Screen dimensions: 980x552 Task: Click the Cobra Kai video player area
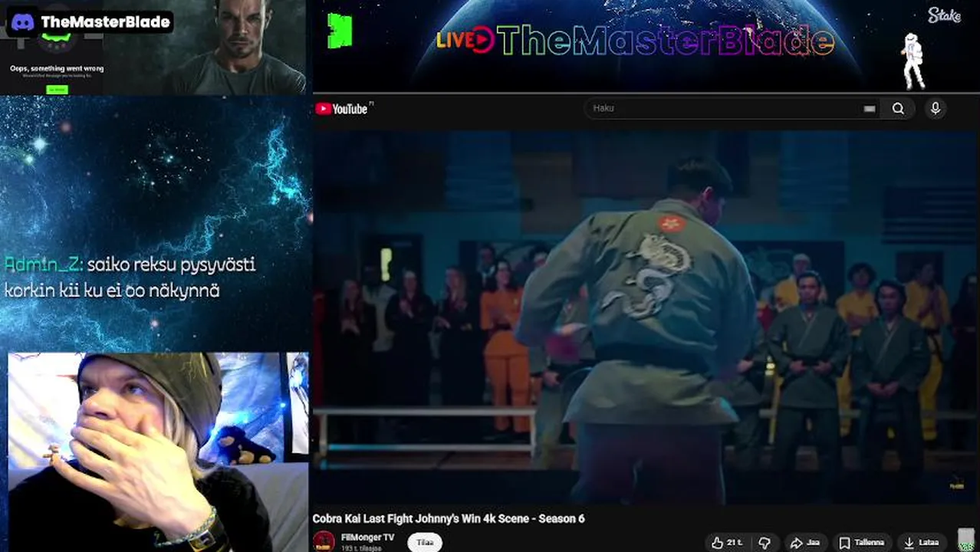[645, 316]
